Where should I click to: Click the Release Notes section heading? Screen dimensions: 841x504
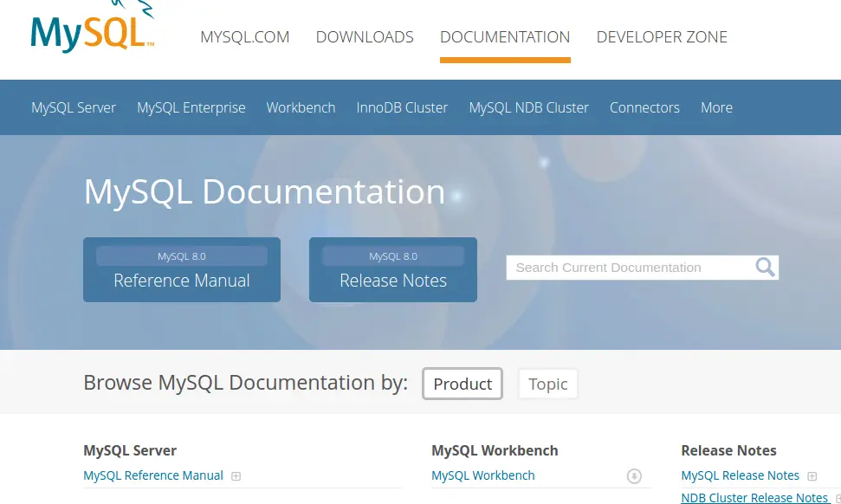coord(729,450)
